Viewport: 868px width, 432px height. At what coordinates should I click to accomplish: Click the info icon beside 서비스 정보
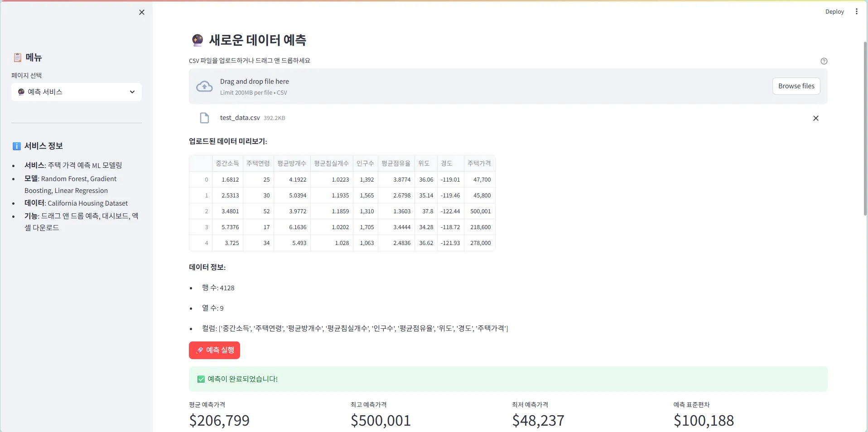(x=16, y=146)
